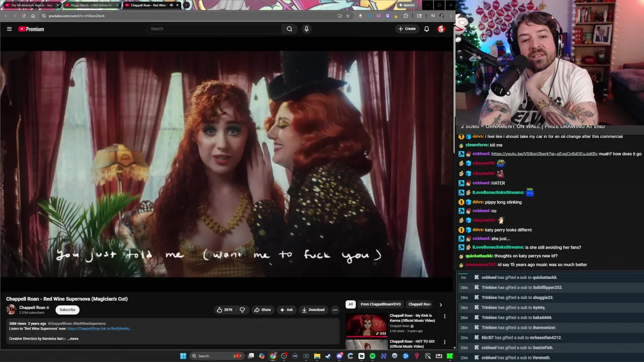644x362 pixels.
Task: Subscribe to Chappell Roan
Action: click(x=67, y=310)
